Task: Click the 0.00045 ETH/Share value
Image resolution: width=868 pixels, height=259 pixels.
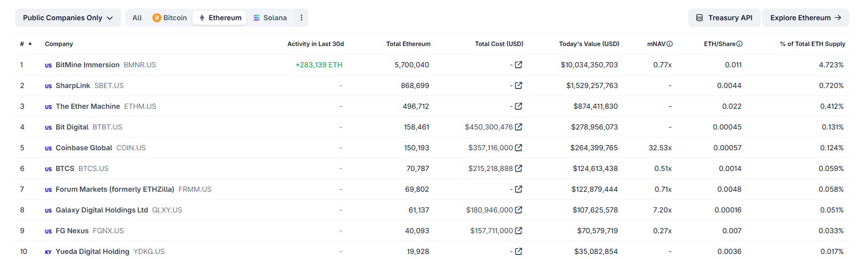Action: point(727,127)
